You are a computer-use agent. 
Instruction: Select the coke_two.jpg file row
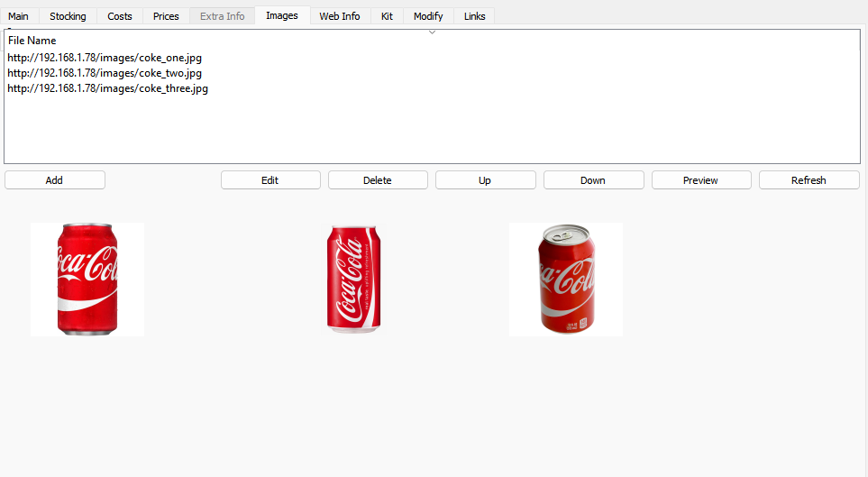coord(432,73)
